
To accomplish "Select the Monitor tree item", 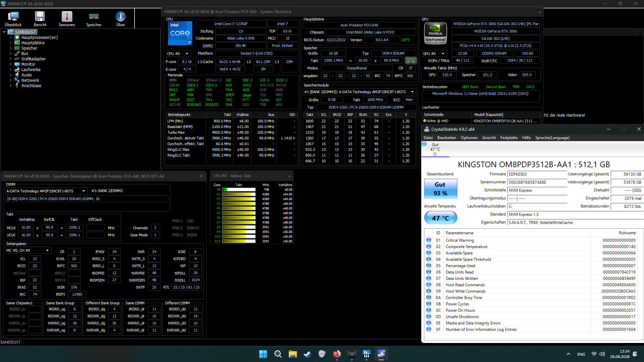I will pyautogui.click(x=28, y=64).
